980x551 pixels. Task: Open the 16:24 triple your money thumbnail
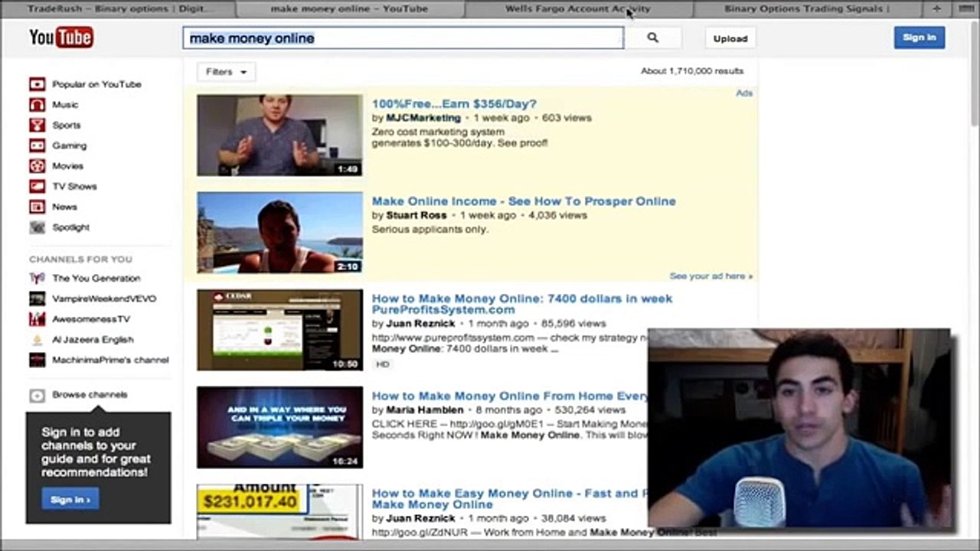click(279, 427)
